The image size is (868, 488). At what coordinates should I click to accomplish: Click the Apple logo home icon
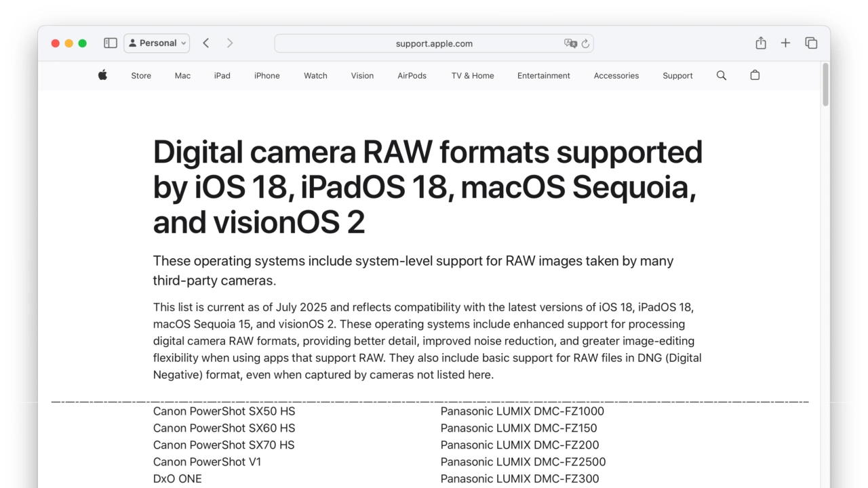point(102,75)
